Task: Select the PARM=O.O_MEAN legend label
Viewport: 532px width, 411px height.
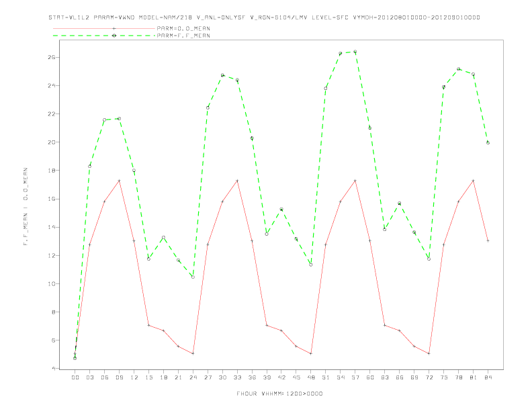Action: pyautogui.click(x=183, y=28)
